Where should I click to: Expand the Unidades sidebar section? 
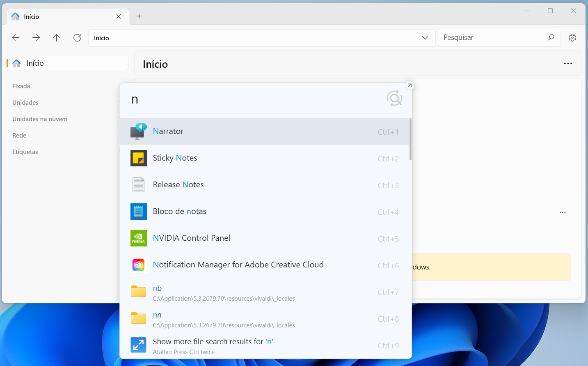(x=25, y=103)
